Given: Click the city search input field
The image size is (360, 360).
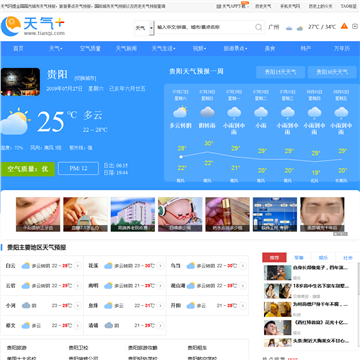Looking at the screenshot, I should [205, 27].
